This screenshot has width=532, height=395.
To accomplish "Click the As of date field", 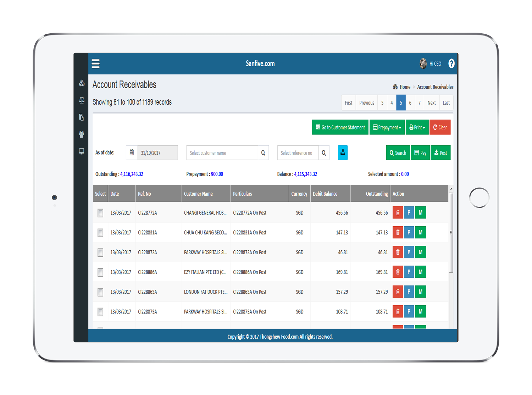I will tap(157, 153).
